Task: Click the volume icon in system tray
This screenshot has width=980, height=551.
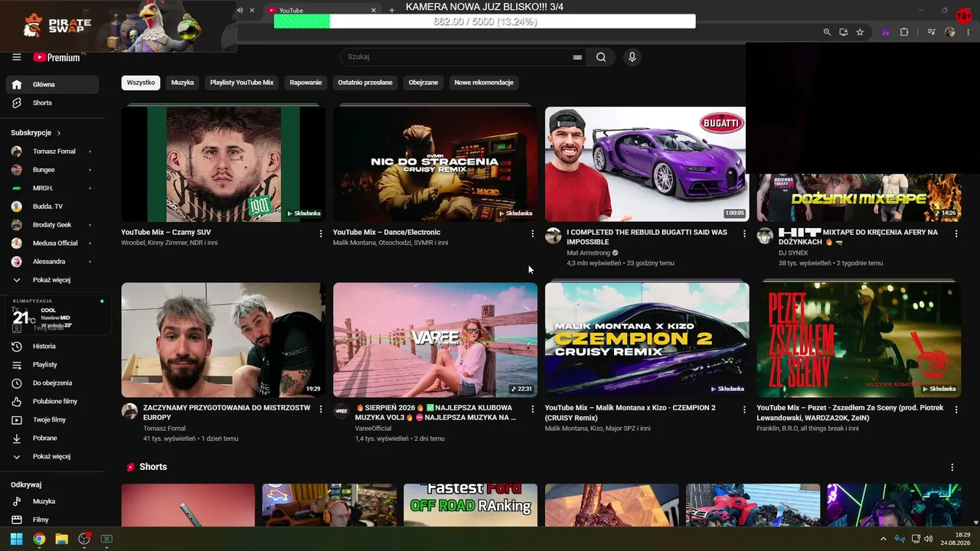Action: click(928, 539)
